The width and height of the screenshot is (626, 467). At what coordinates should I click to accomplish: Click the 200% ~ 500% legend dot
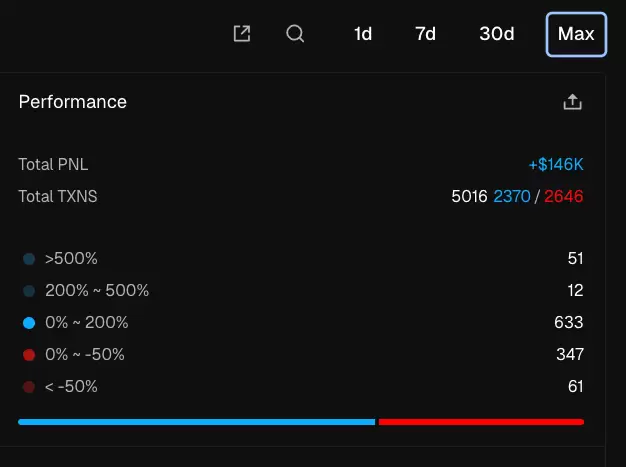(29, 291)
